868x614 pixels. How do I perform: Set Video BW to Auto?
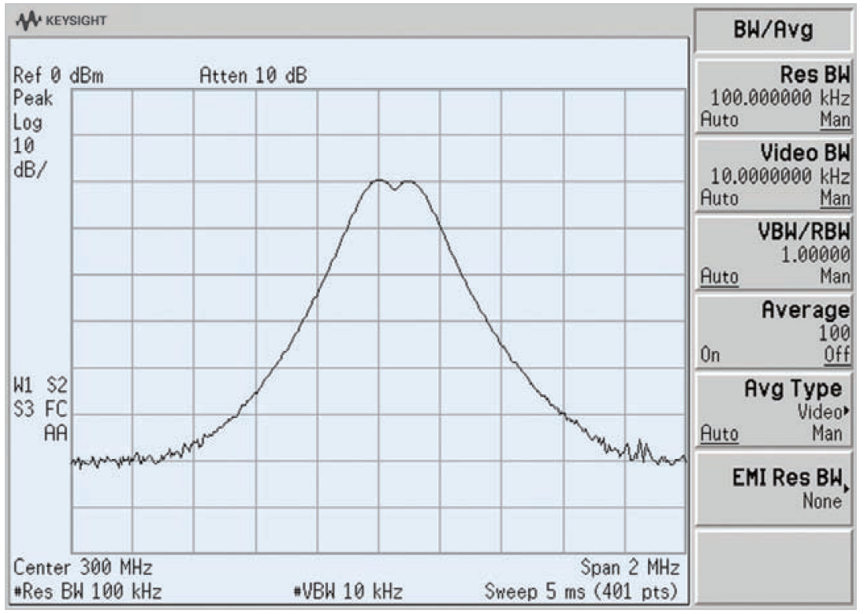[x=719, y=197]
